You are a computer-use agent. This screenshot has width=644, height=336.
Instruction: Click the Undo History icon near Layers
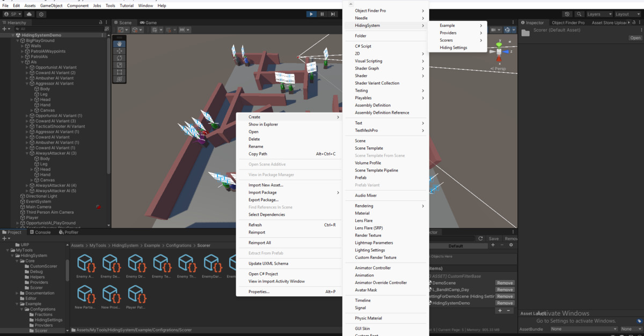(567, 14)
